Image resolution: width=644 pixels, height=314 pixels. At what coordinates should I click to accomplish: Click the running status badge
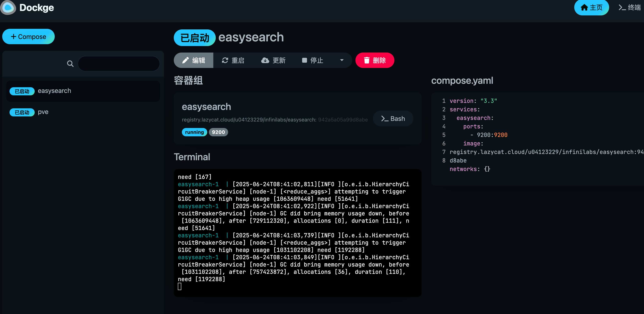[x=194, y=132]
